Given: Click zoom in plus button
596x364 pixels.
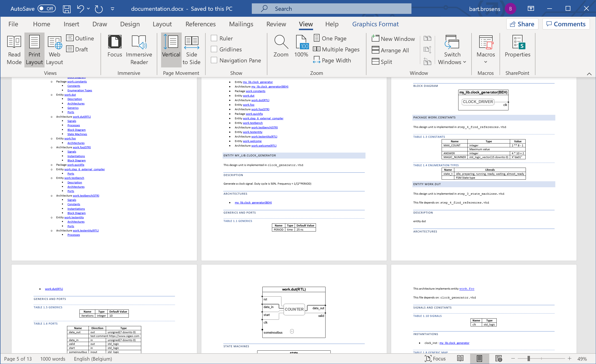Looking at the screenshot, I should 570,359.
